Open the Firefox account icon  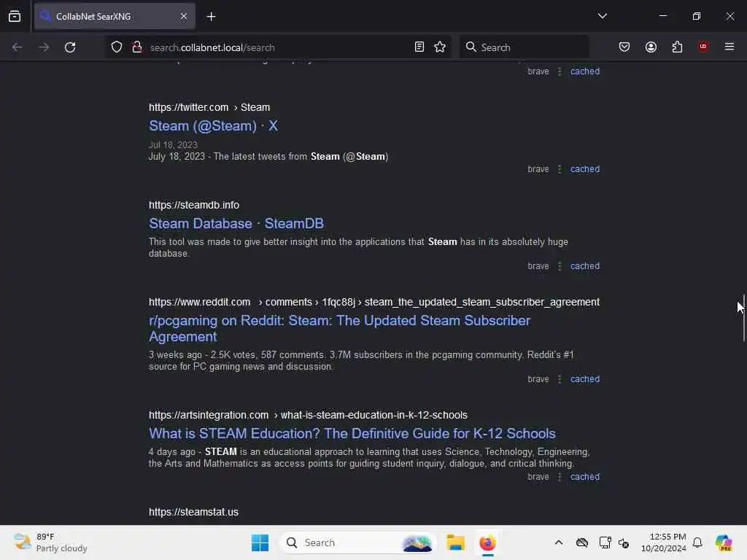(x=651, y=47)
